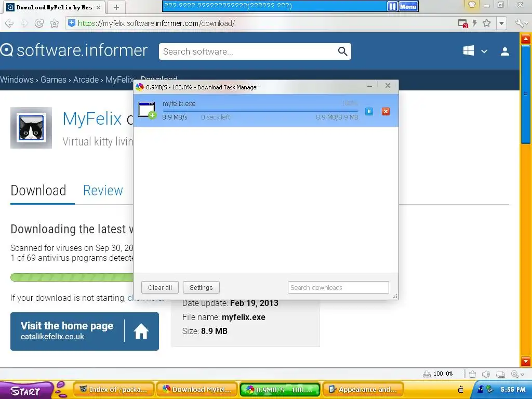Click the green download progress bar on page

tap(72, 277)
